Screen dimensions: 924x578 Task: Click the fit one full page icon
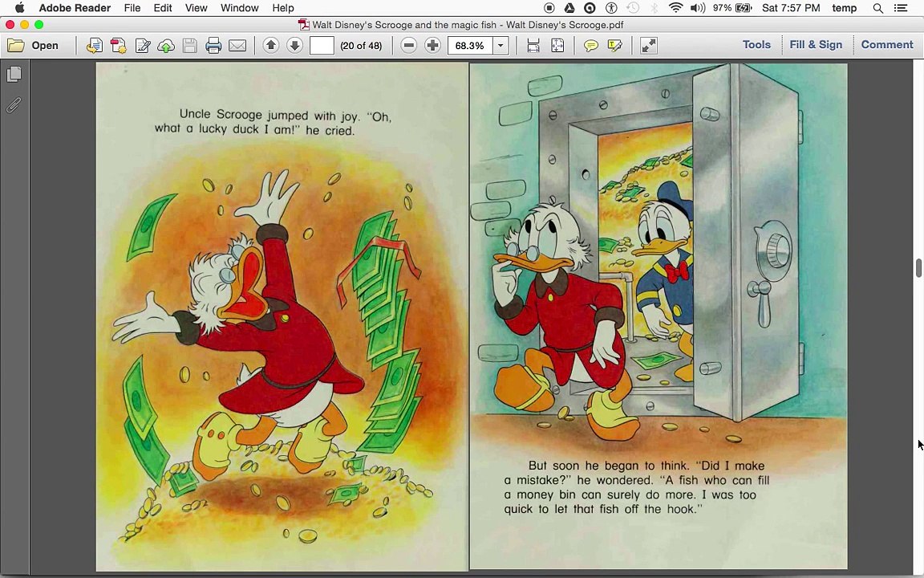pyautogui.click(x=557, y=46)
